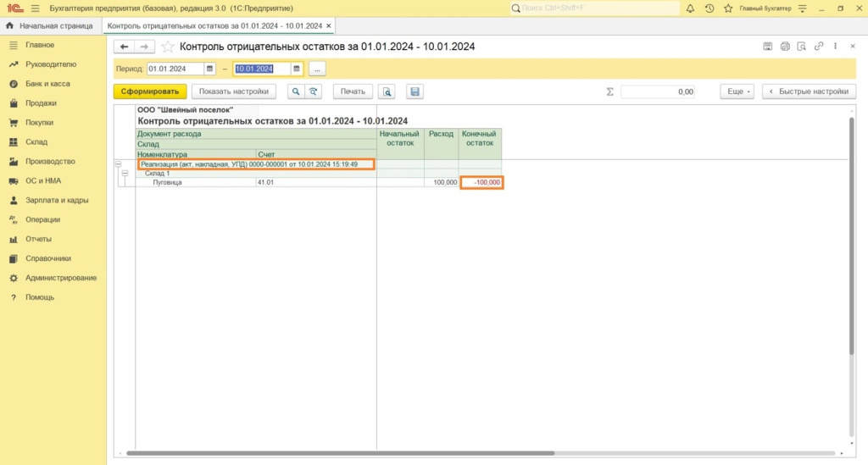The image size is (868, 465).
Task: Expand the Быстрые настройки panel
Action: [809, 91]
